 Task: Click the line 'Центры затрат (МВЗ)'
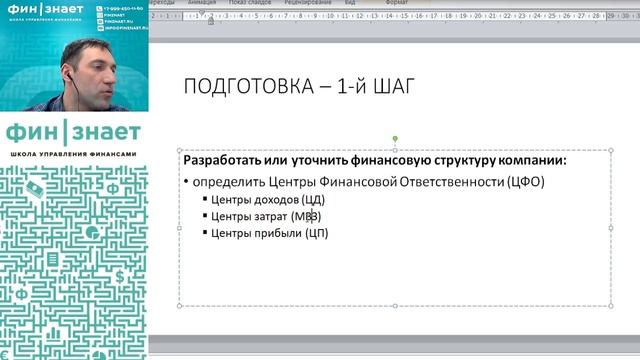266,216
